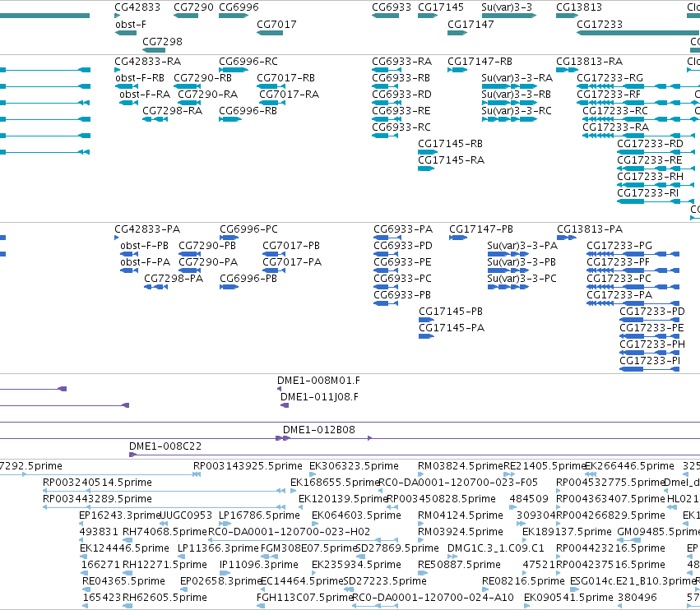Select protein CG17233-PF
The width and height of the screenshot is (700, 610).
[618, 262]
